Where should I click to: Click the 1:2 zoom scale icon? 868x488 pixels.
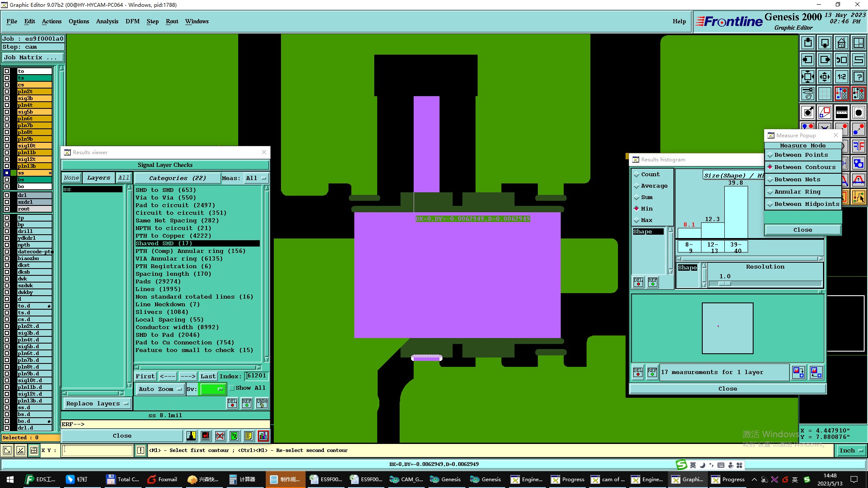tap(841, 77)
